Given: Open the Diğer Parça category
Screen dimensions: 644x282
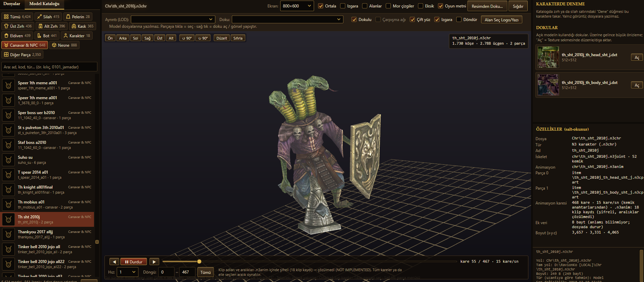Looking at the screenshot, I should 22,55.
